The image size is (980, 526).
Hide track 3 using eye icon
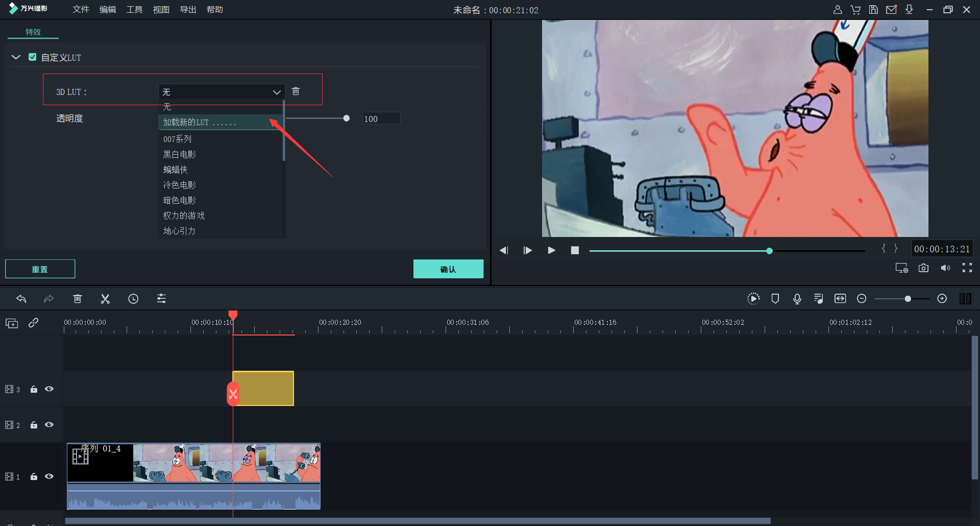pyautogui.click(x=49, y=389)
